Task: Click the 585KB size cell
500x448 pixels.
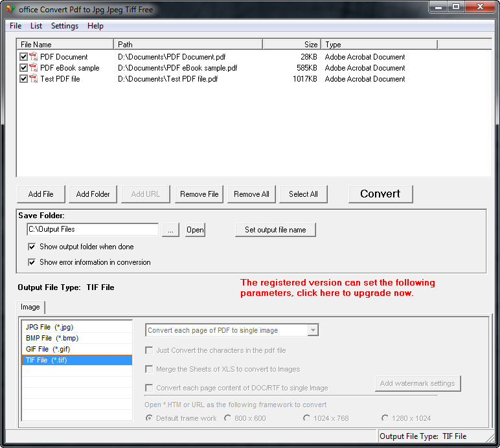Action: coord(307,67)
